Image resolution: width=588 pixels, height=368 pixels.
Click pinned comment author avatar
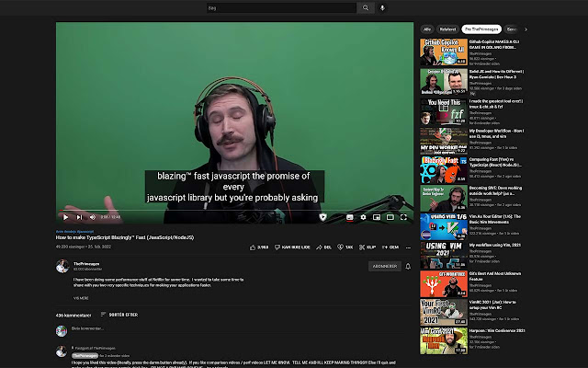(x=62, y=351)
